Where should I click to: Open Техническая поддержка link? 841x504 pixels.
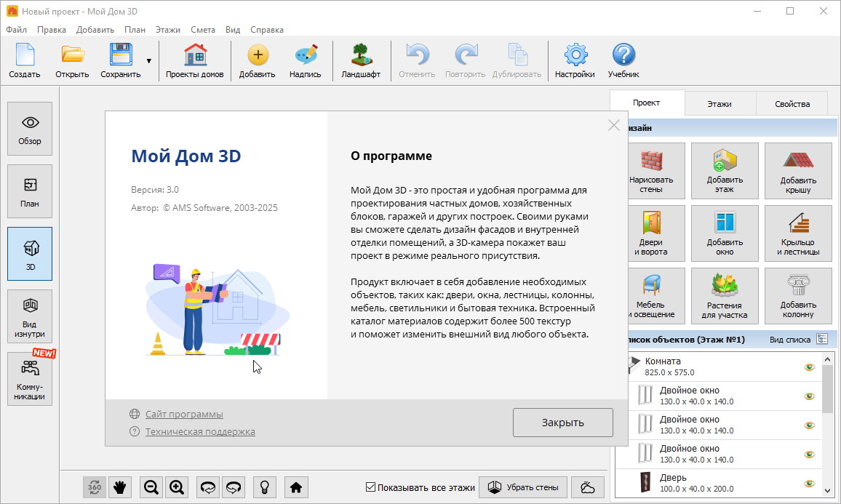(x=200, y=431)
